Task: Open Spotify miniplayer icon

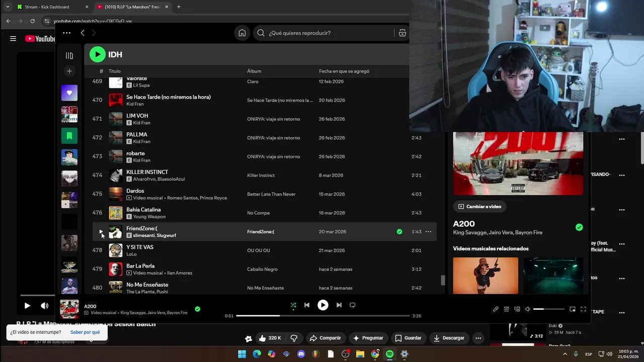Action: point(573,309)
